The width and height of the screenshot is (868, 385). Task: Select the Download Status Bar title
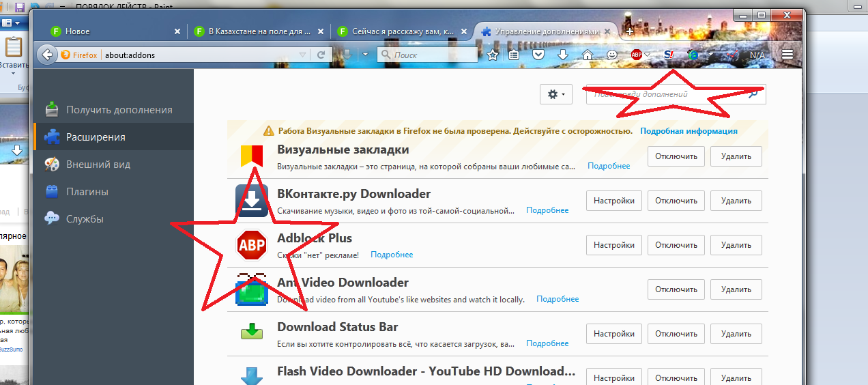pos(338,327)
